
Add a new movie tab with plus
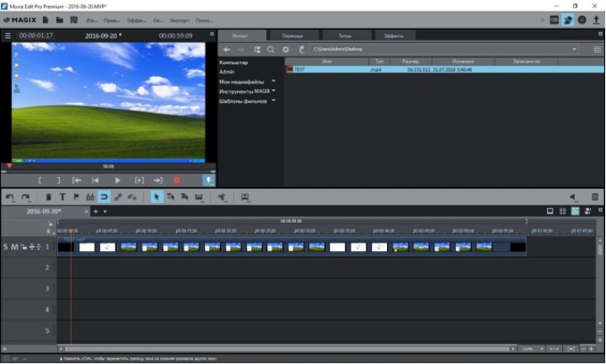tap(96, 211)
